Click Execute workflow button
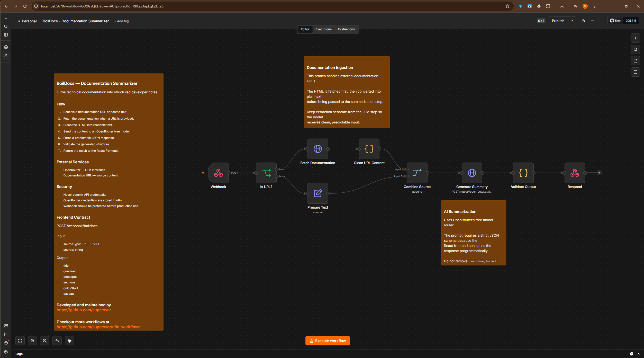 point(328,341)
